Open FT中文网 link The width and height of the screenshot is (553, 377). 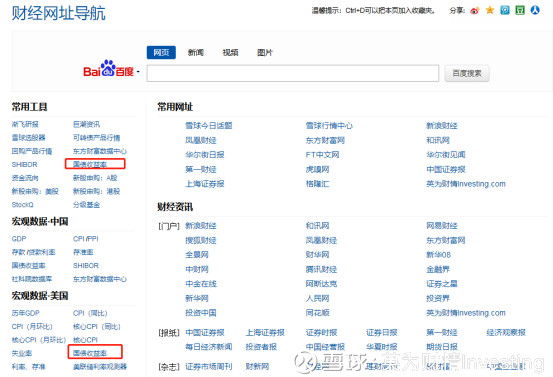tap(322, 154)
